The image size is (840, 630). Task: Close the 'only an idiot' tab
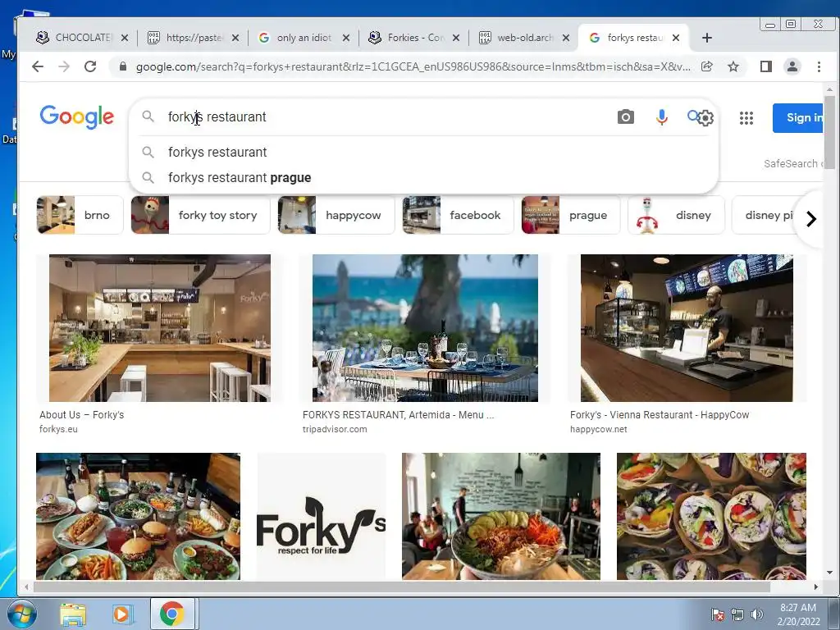click(x=346, y=38)
